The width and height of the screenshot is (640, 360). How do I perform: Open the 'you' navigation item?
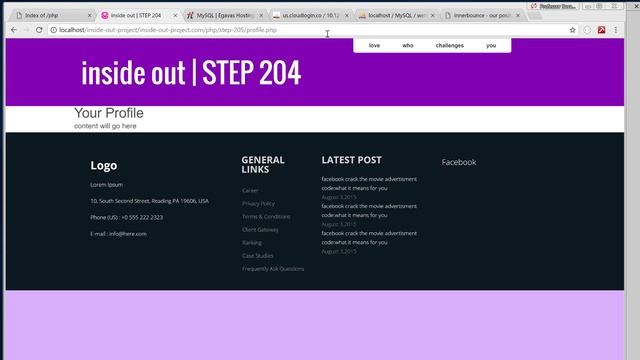pos(491,45)
